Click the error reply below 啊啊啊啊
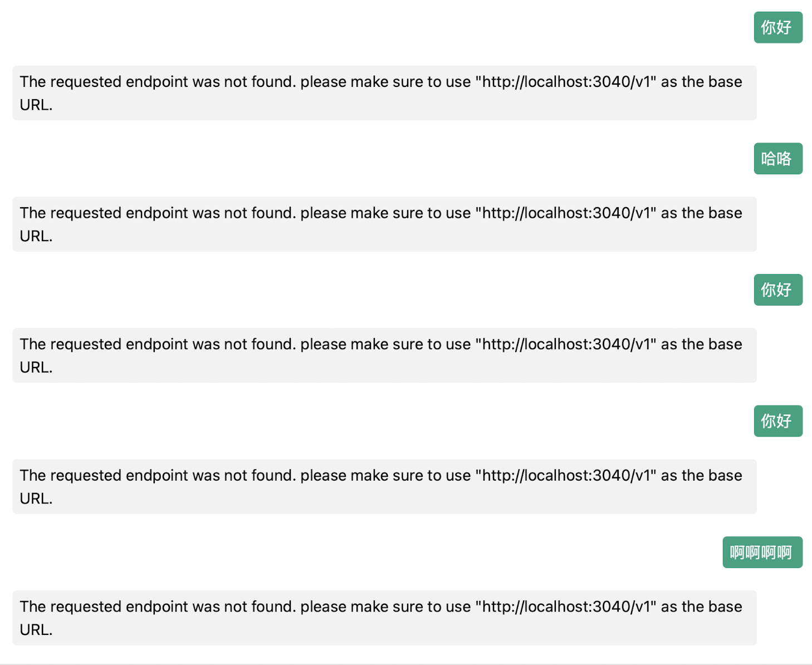The height and width of the screenshot is (665, 812). point(384,618)
